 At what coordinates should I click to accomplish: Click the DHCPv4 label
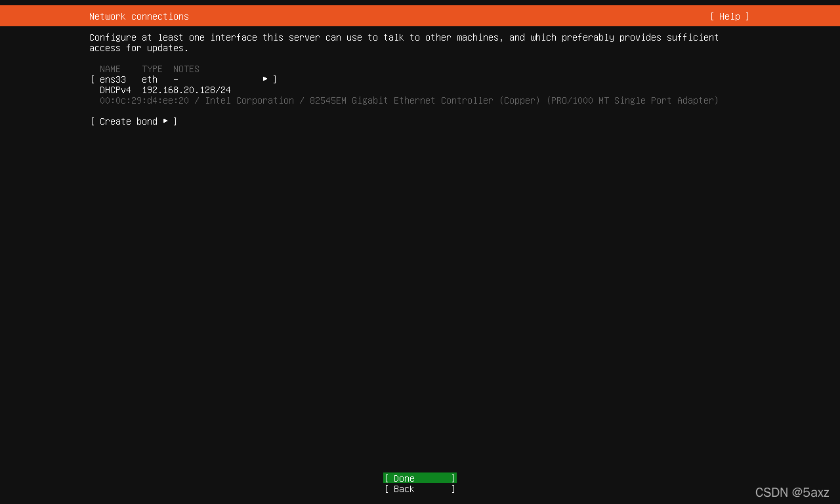point(115,90)
